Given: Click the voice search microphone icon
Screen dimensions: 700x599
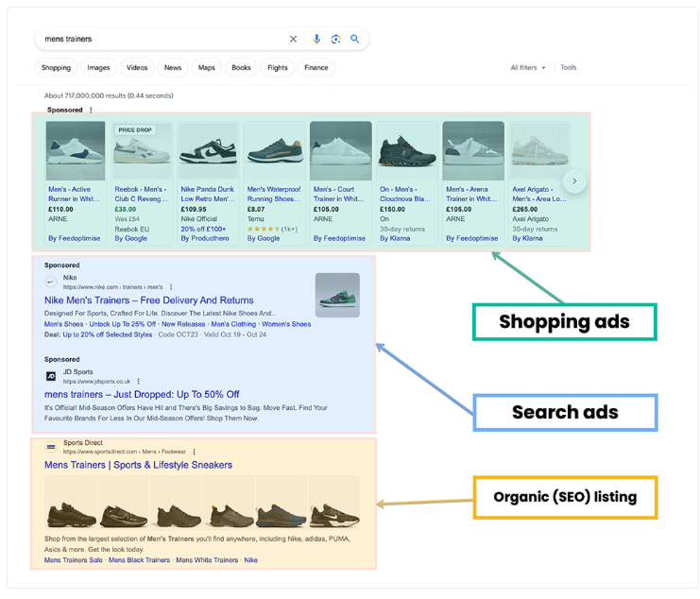Looking at the screenshot, I should click(317, 39).
